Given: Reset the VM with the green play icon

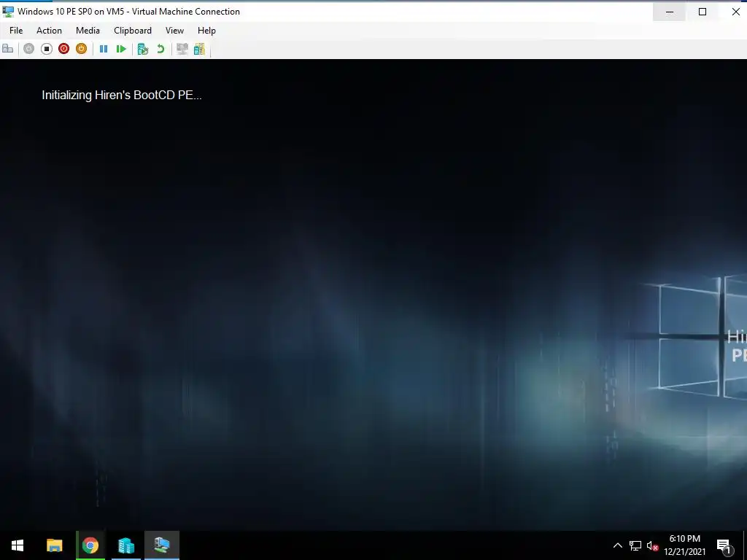Looking at the screenshot, I should click(121, 49).
